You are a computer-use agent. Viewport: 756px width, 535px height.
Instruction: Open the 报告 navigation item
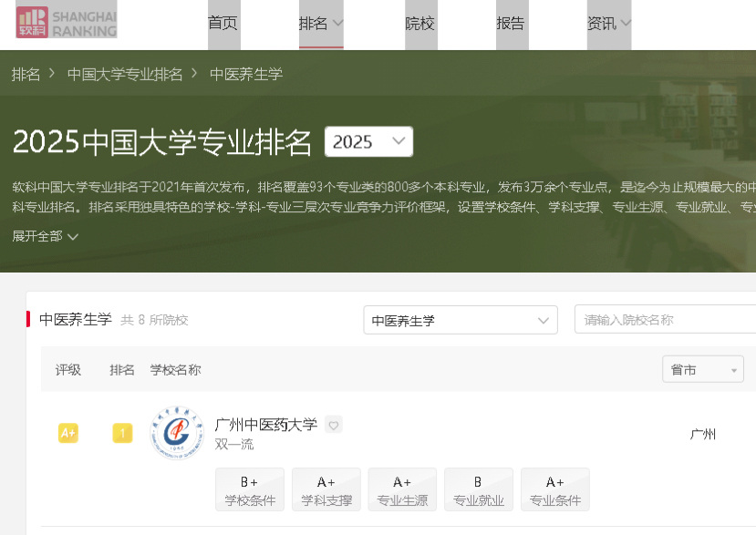coord(511,24)
